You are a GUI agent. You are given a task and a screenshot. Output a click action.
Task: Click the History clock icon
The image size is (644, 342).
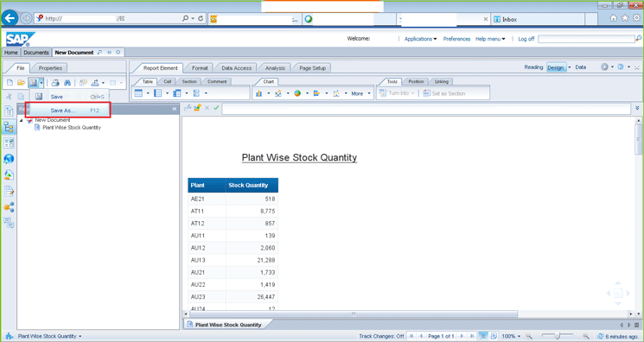pyautogui.click(x=83, y=83)
